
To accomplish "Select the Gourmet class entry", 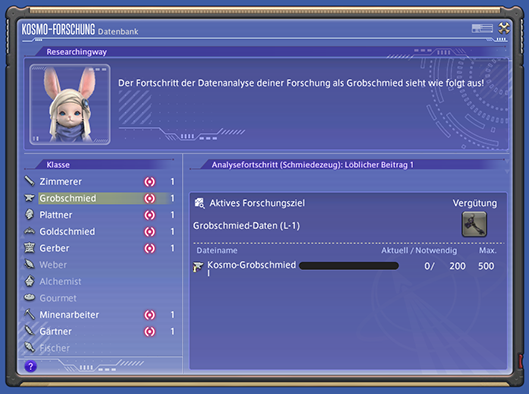I will coord(100,298).
